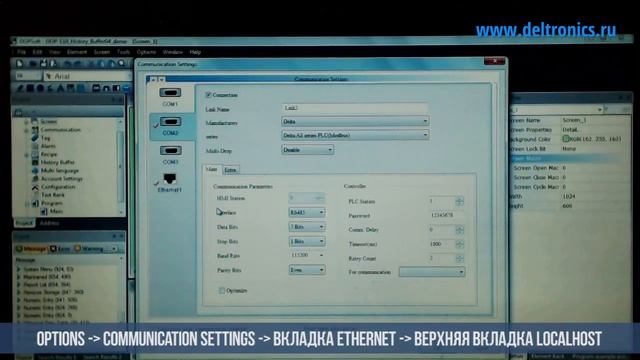This screenshot has width=640, height=360.
Task: Click the Configuration tree icon
Action: click(x=35, y=187)
